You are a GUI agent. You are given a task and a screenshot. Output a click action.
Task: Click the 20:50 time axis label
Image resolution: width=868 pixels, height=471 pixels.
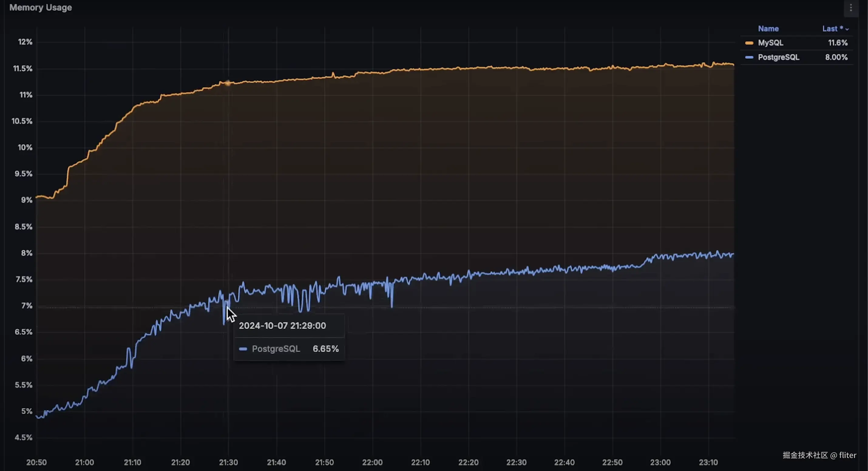[36, 462]
